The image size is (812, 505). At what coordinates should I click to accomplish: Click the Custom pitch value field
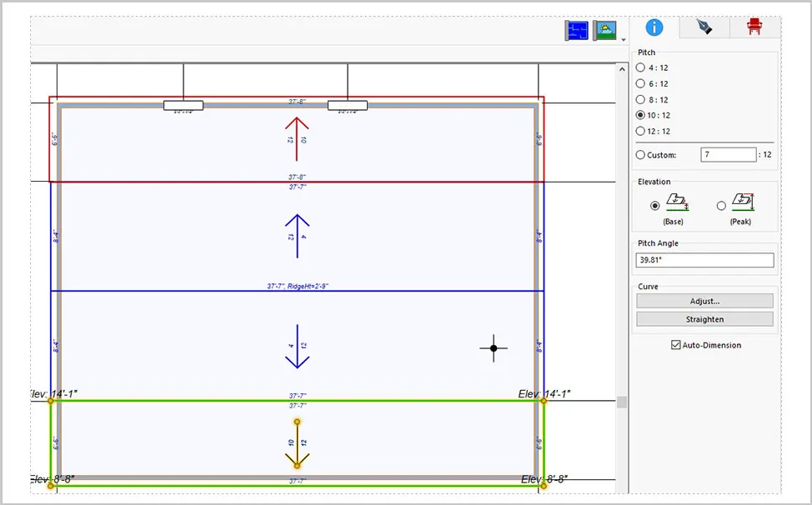point(728,155)
